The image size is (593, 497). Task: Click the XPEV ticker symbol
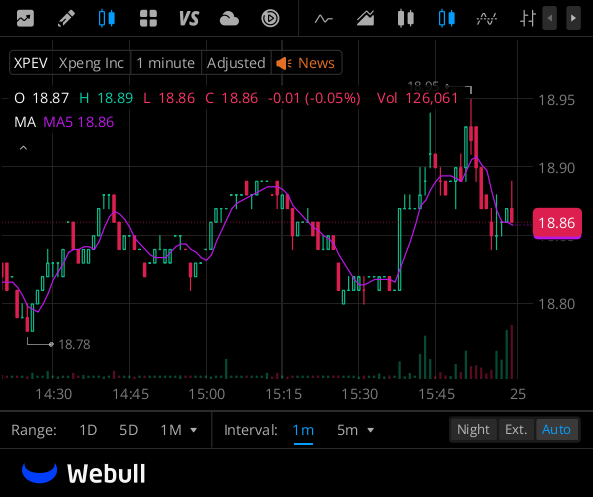pyautogui.click(x=31, y=63)
